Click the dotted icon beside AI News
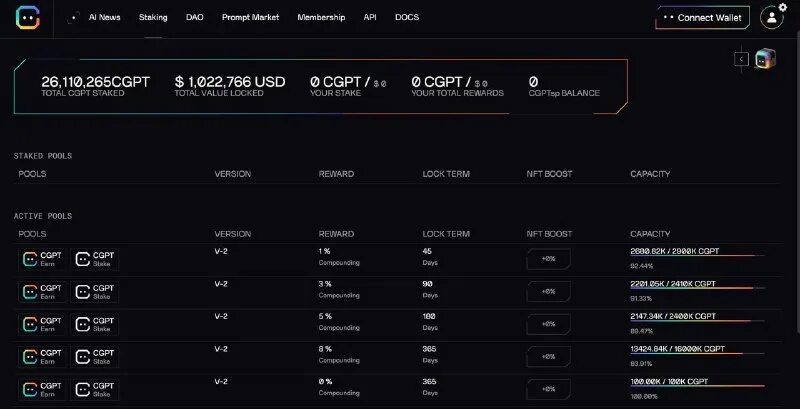 click(74, 17)
